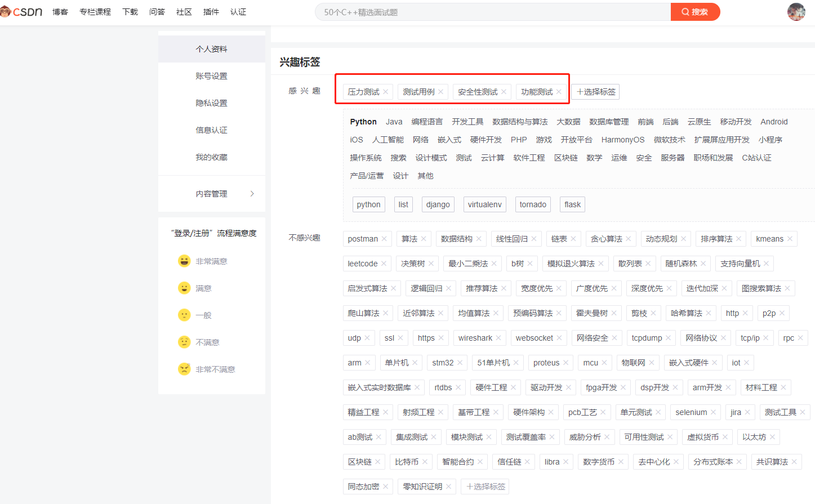
Task: Add the django tag
Action: click(438, 204)
